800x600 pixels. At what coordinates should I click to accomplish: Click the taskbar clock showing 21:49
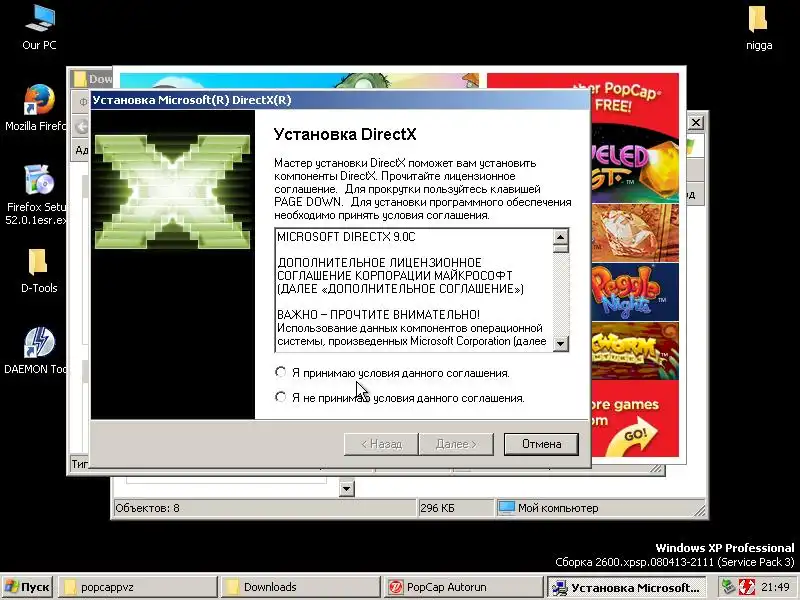click(776, 587)
